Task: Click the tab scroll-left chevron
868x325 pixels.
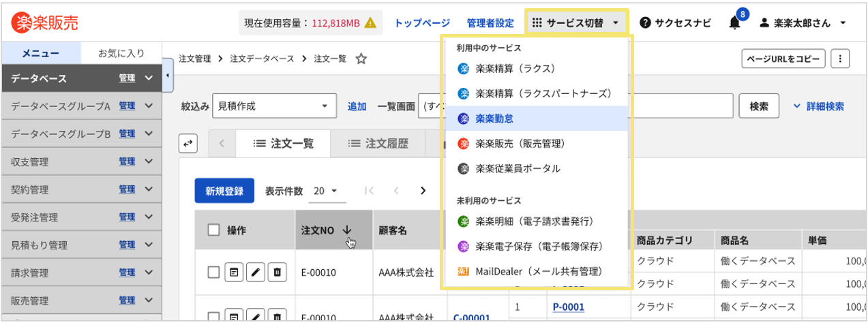Action: coord(222,143)
